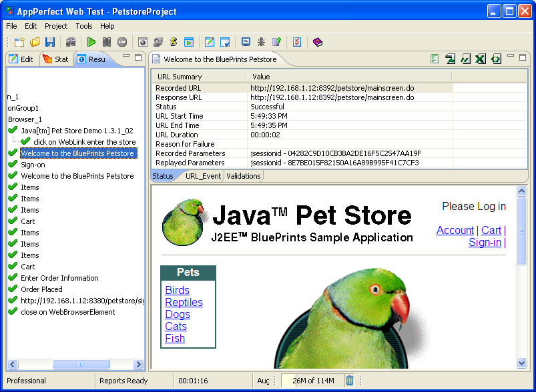The image size is (536, 392).
Task: Select the Sign-on tree item
Action: [x=33, y=165]
